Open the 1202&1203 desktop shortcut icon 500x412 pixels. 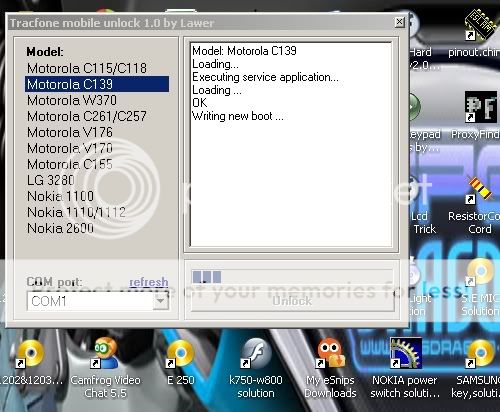point(30,363)
